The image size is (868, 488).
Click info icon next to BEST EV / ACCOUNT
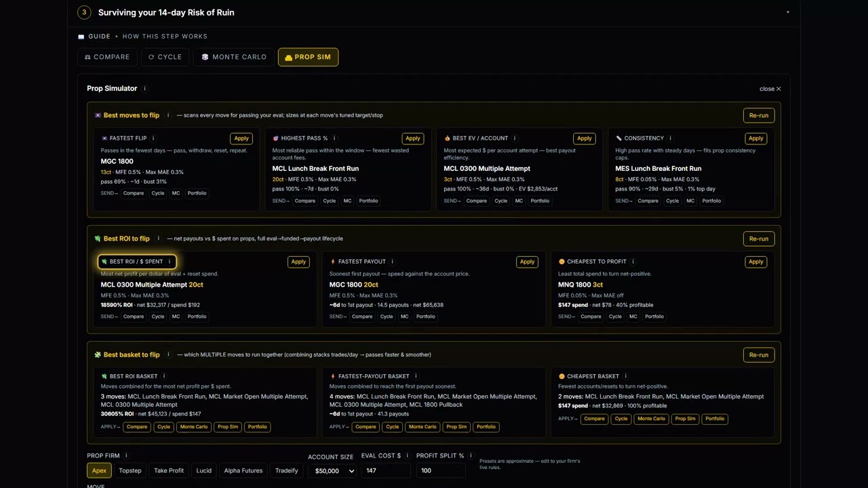point(515,138)
